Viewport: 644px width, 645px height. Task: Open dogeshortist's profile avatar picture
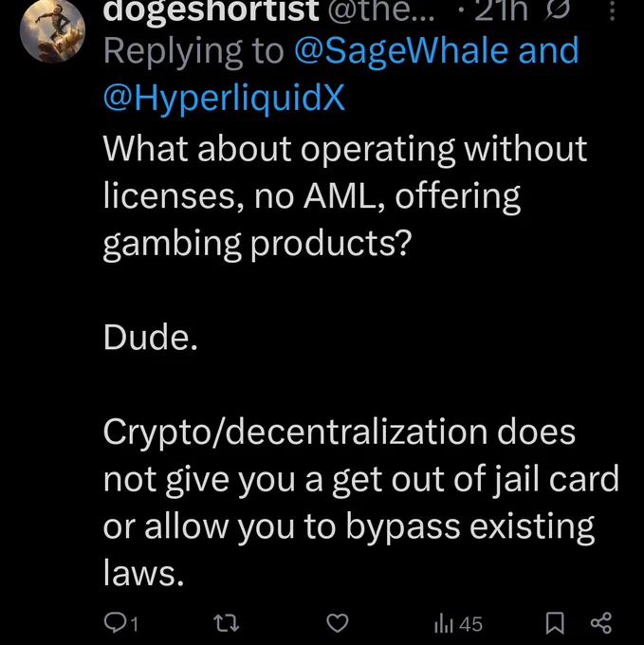[x=52, y=30]
